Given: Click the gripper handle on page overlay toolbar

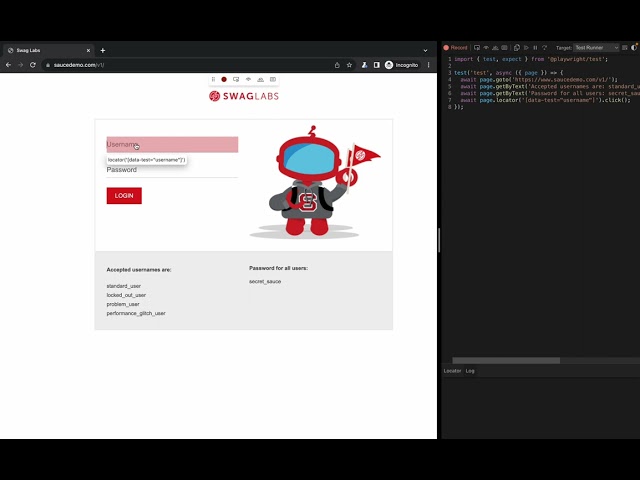Looking at the screenshot, I should pyautogui.click(x=213, y=80).
